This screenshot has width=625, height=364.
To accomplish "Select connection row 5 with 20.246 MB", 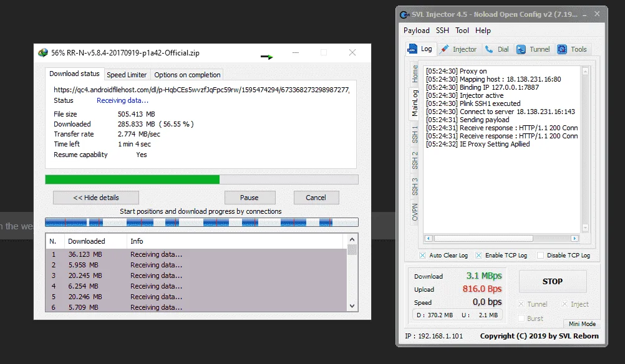I will pos(196,297).
